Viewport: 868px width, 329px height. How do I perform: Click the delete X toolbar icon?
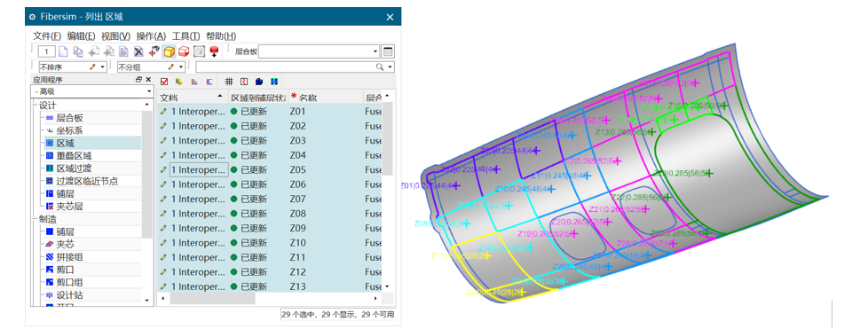138,52
